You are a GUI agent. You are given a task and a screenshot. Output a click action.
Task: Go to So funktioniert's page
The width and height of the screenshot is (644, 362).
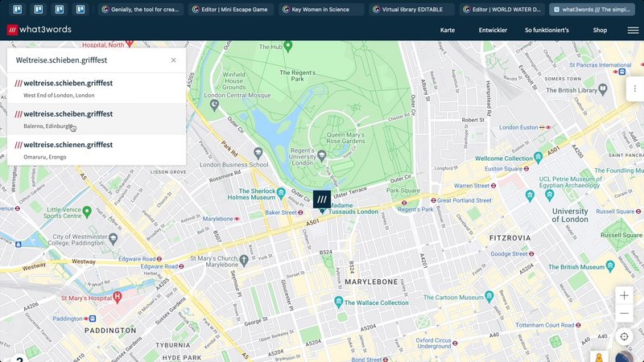[x=547, y=30]
